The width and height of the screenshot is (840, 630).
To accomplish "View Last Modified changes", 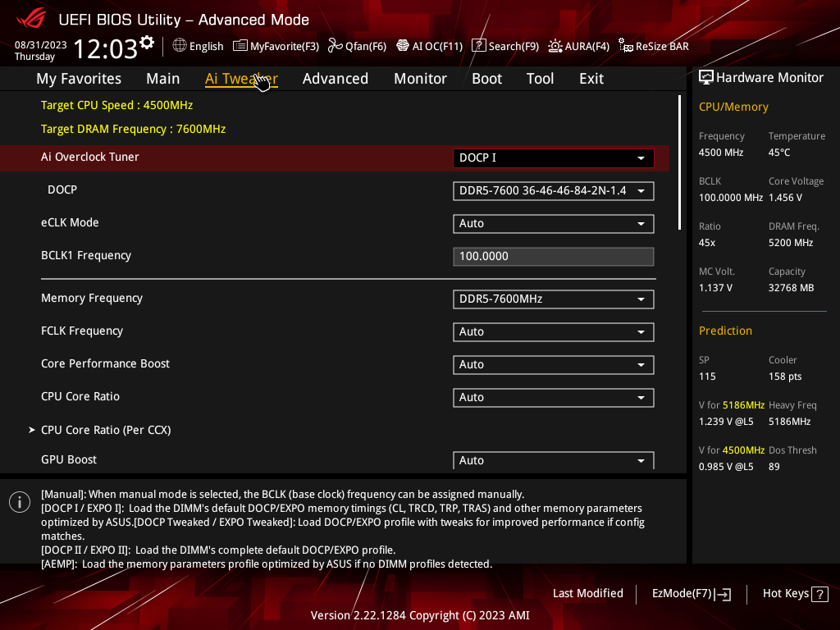I will click(587, 594).
